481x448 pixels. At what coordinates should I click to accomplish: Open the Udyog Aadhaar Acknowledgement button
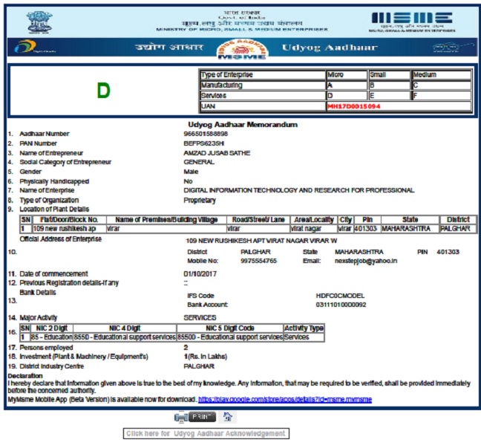coord(206,433)
